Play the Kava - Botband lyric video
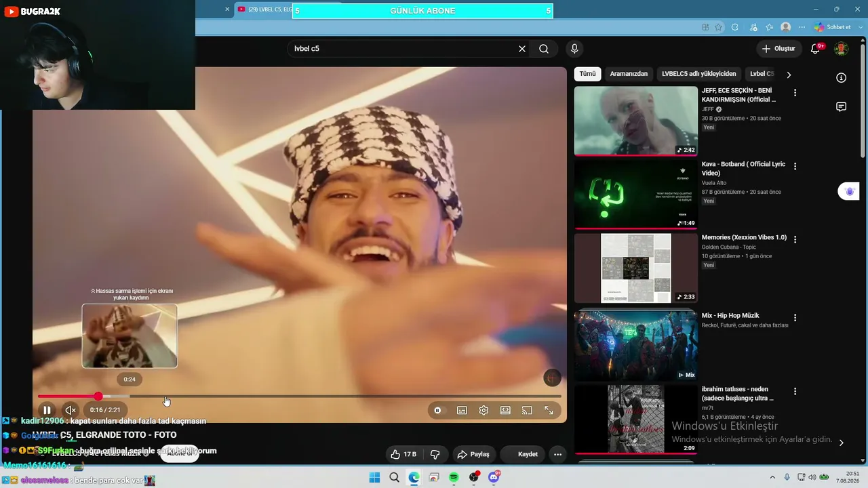 [636, 195]
